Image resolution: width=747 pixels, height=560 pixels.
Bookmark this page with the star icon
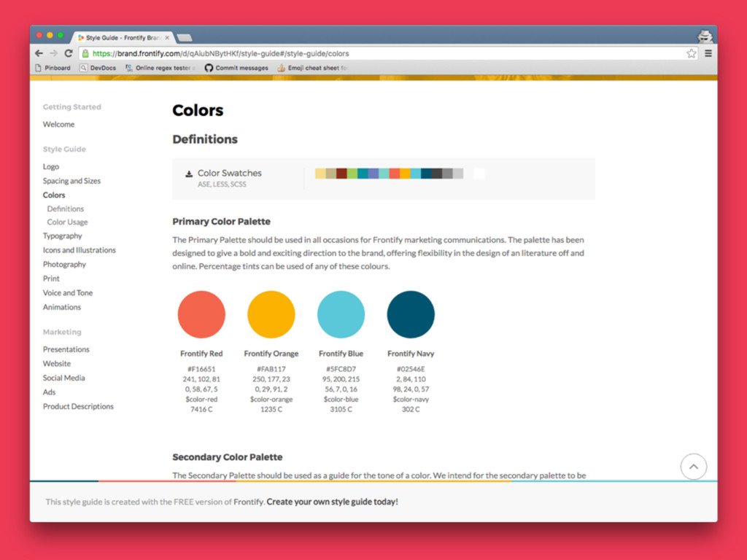[692, 53]
